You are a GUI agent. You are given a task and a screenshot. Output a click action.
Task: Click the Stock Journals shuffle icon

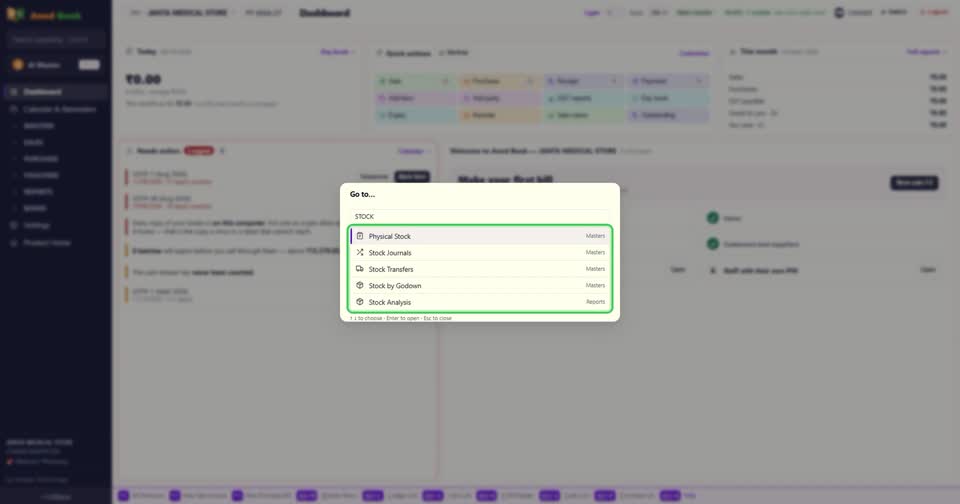click(359, 252)
